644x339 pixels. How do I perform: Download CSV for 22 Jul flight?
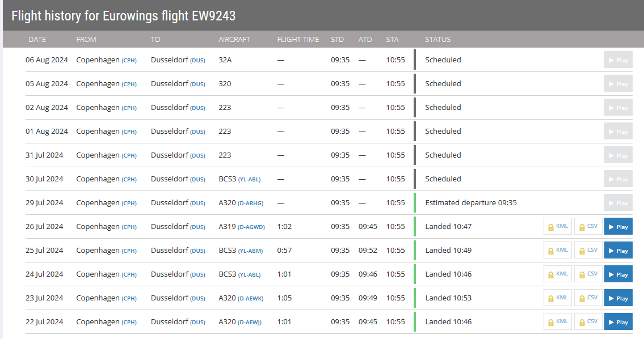(588, 322)
